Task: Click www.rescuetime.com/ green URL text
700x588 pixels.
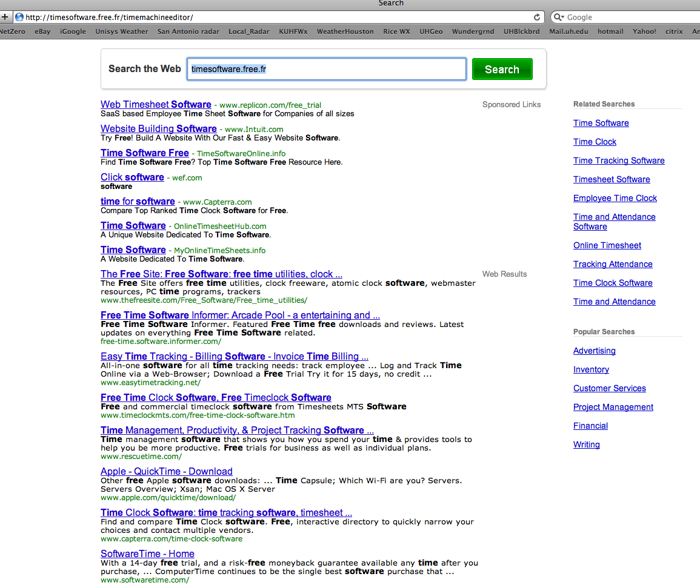Action: click(141, 457)
